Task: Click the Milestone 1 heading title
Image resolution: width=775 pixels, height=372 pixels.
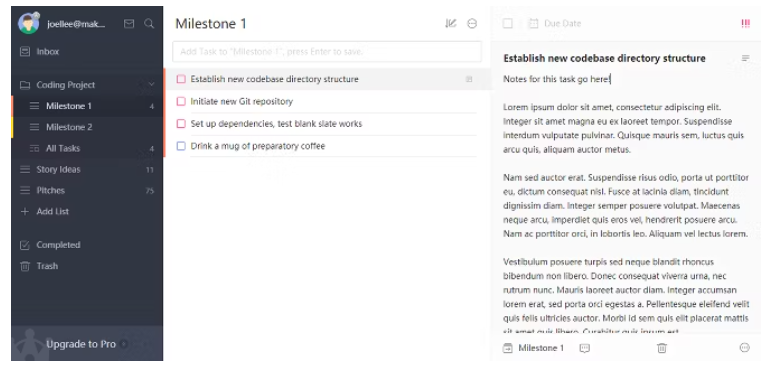Action: pos(211,23)
